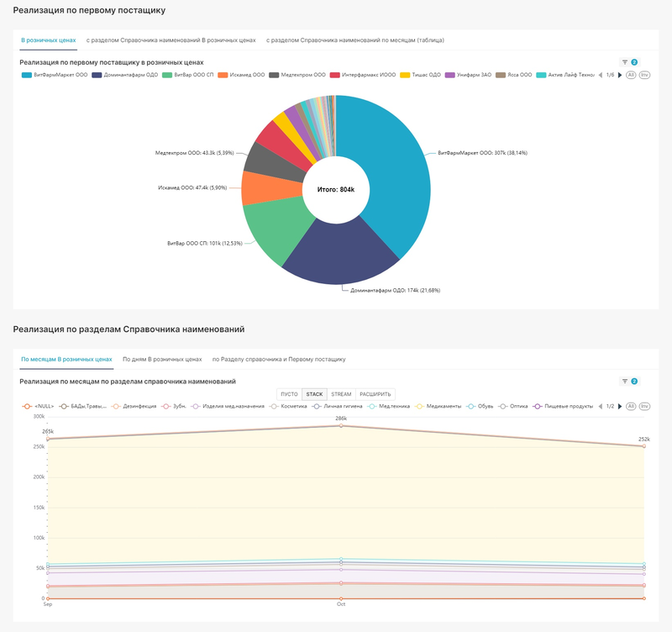Switch to 'По дням В розничных ценах' tab
The image size is (672, 632).
coord(162,359)
